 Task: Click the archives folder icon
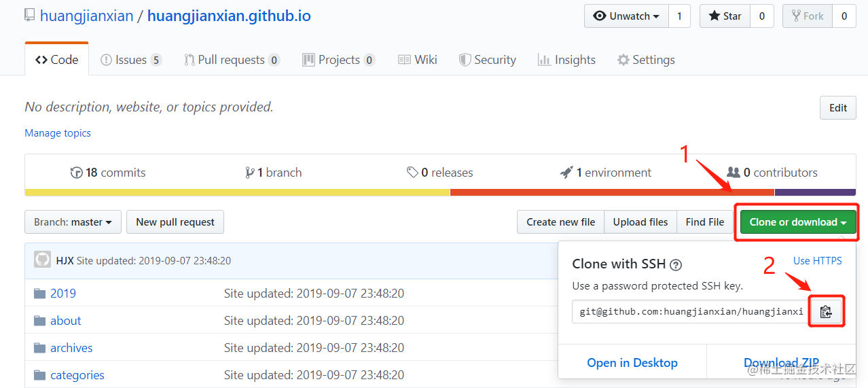39,348
